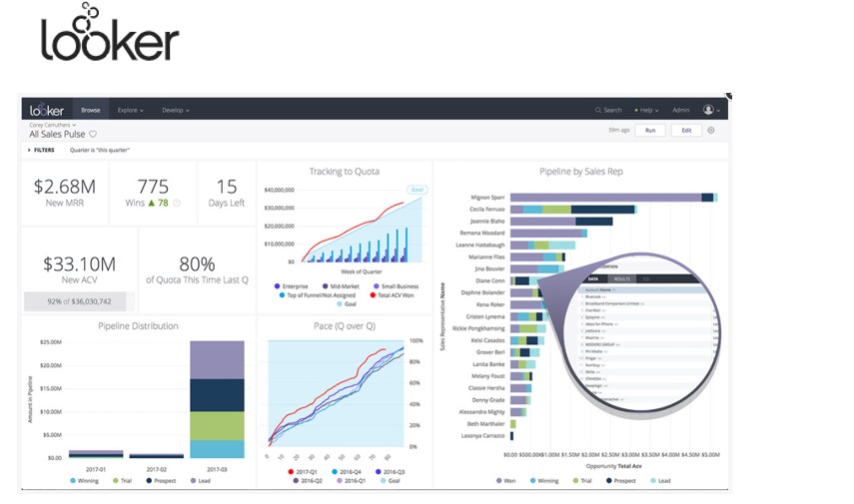Toggle Total ACV Won legend series

[x=393, y=295]
